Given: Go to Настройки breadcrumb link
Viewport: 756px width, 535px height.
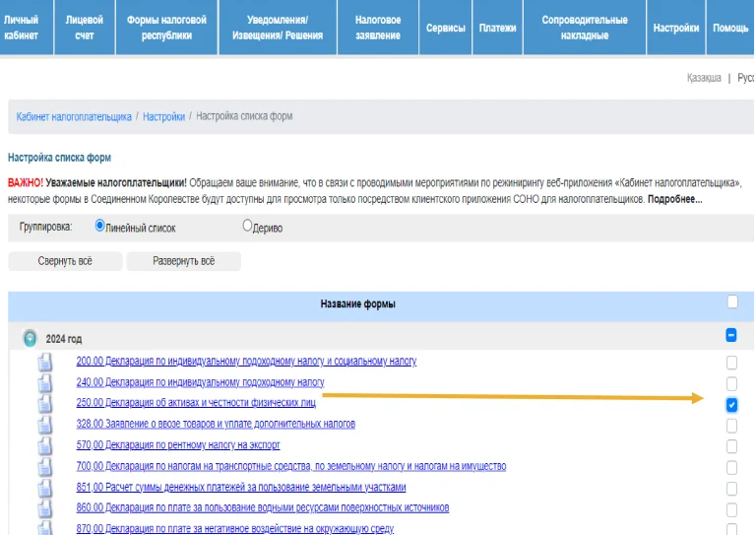Looking at the screenshot, I should click(x=164, y=116).
